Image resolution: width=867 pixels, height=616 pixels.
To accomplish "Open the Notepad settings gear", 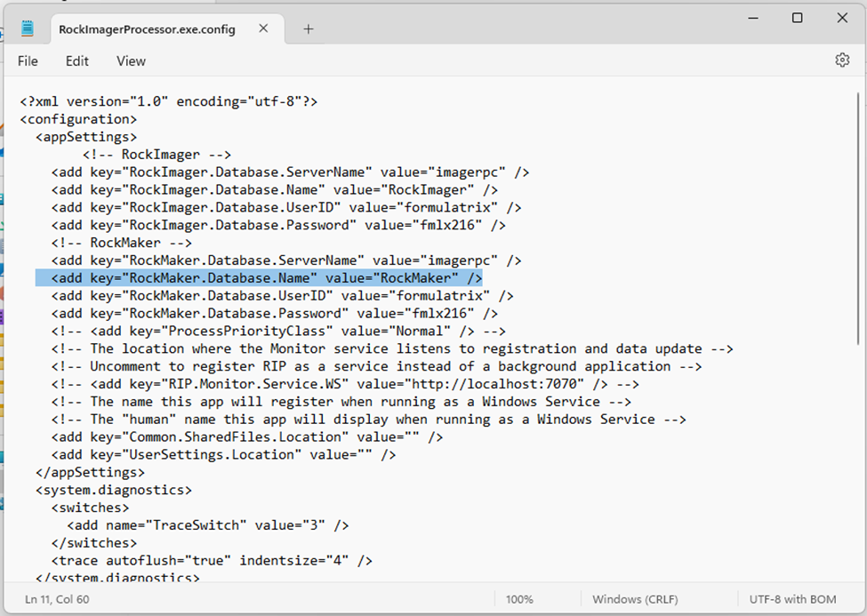I will pyautogui.click(x=841, y=60).
